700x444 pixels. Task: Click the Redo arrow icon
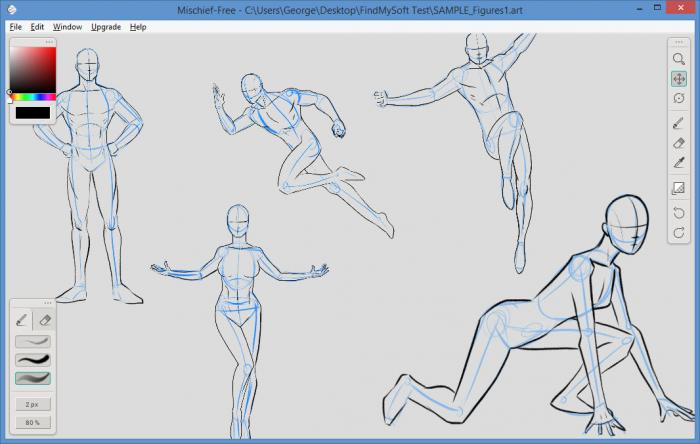click(679, 232)
